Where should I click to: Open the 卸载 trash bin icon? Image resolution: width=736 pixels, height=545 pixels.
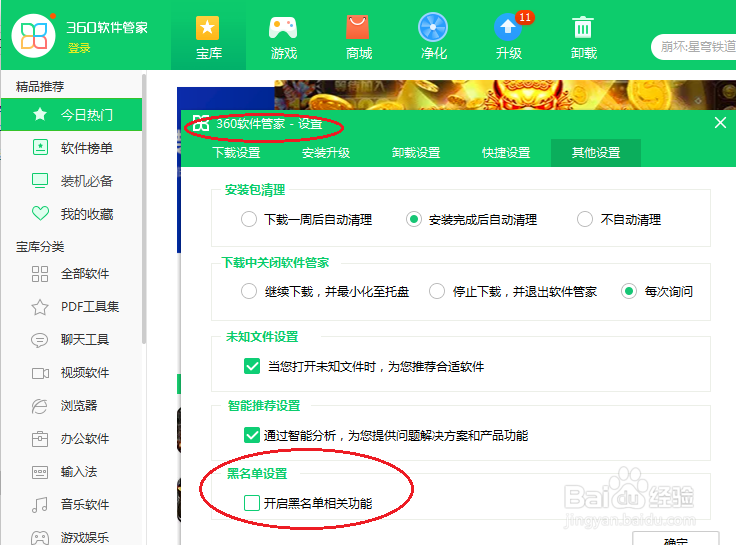[583, 27]
